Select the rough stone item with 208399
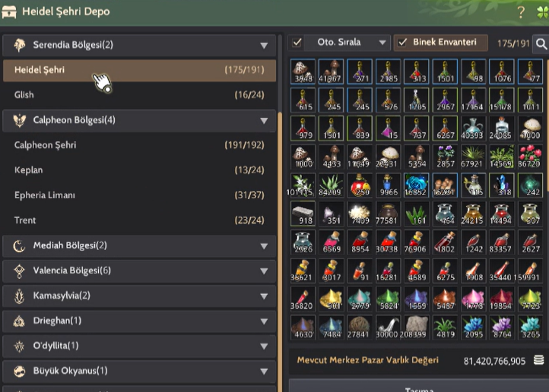Image resolution: width=549 pixels, height=392 pixels. [x=416, y=327]
